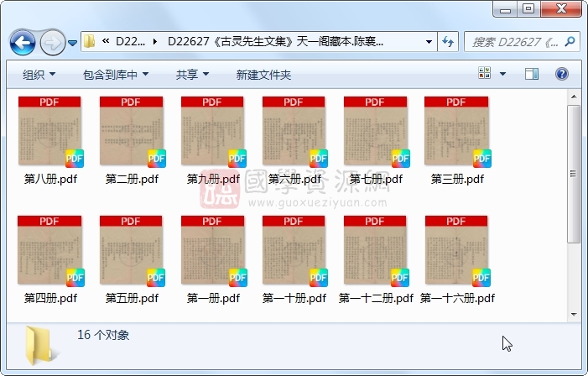The height and width of the screenshot is (376, 588).
Task: Create a folder via 新建文件夹
Action: (x=263, y=75)
